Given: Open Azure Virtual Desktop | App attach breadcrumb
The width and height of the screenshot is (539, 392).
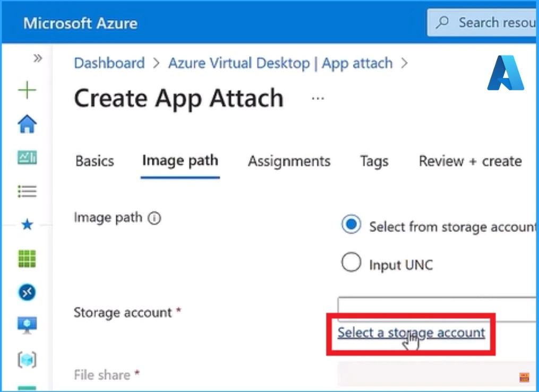Looking at the screenshot, I should pos(280,63).
